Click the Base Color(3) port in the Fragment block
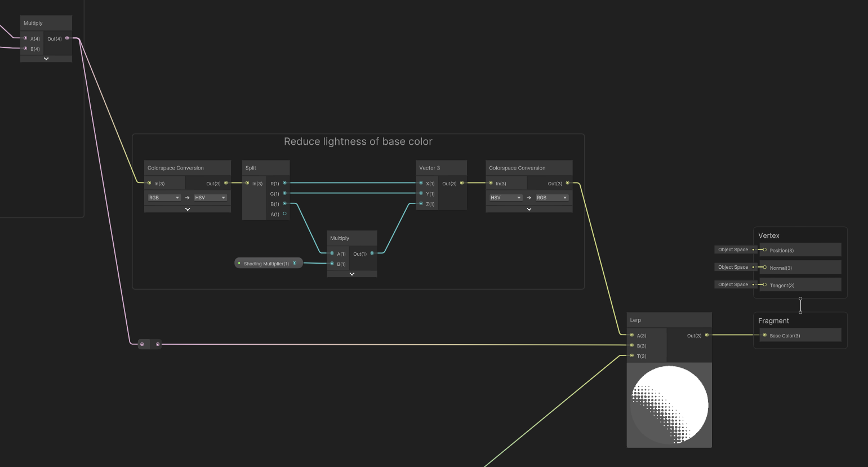 (x=763, y=335)
